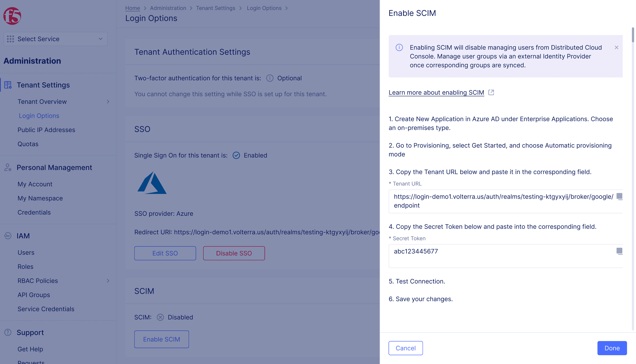The height and width of the screenshot is (364, 636).
Task: Click two-factor authentication info icon
Action: point(270,78)
